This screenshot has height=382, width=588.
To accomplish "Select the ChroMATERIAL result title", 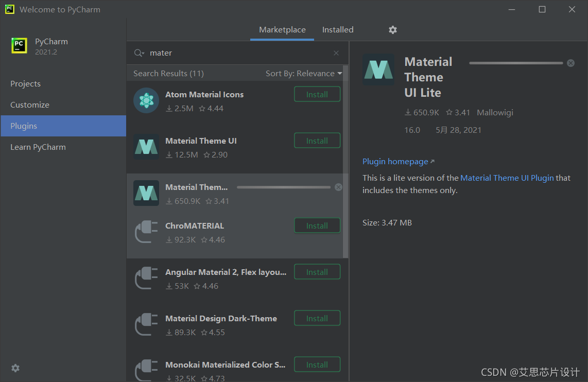I will point(195,225).
